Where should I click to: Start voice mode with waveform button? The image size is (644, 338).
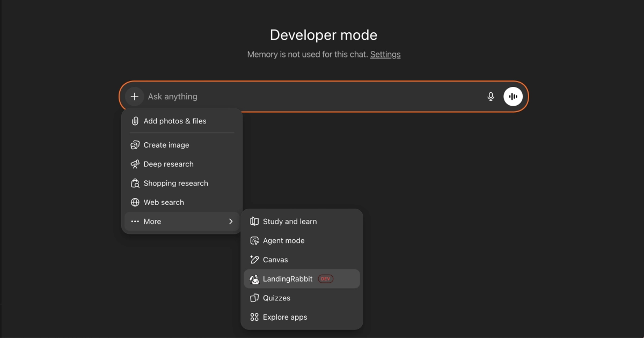pyautogui.click(x=513, y=97)
